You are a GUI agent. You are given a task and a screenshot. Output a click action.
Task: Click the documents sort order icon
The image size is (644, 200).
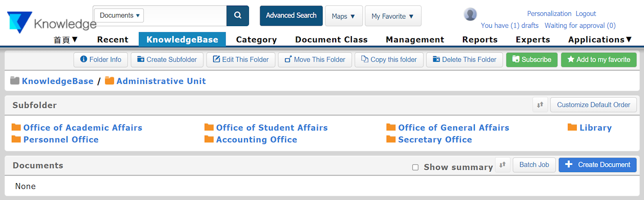click(502, 165)
